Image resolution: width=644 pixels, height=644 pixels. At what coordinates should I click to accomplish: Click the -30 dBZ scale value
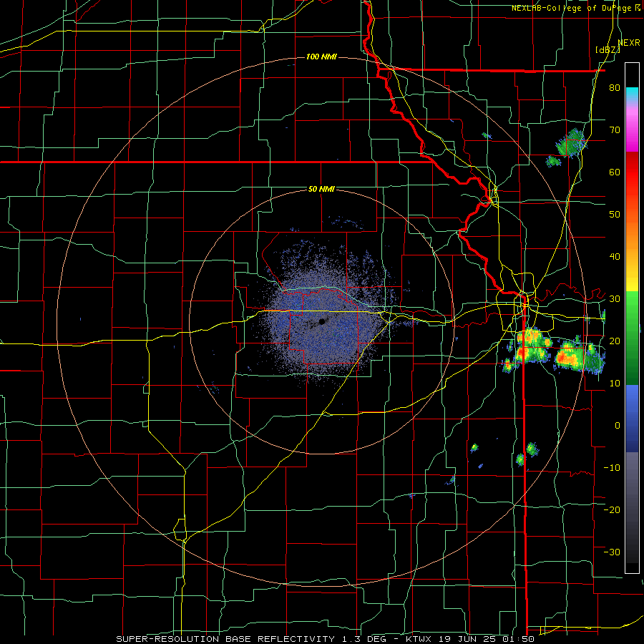[x=612, y=552]
